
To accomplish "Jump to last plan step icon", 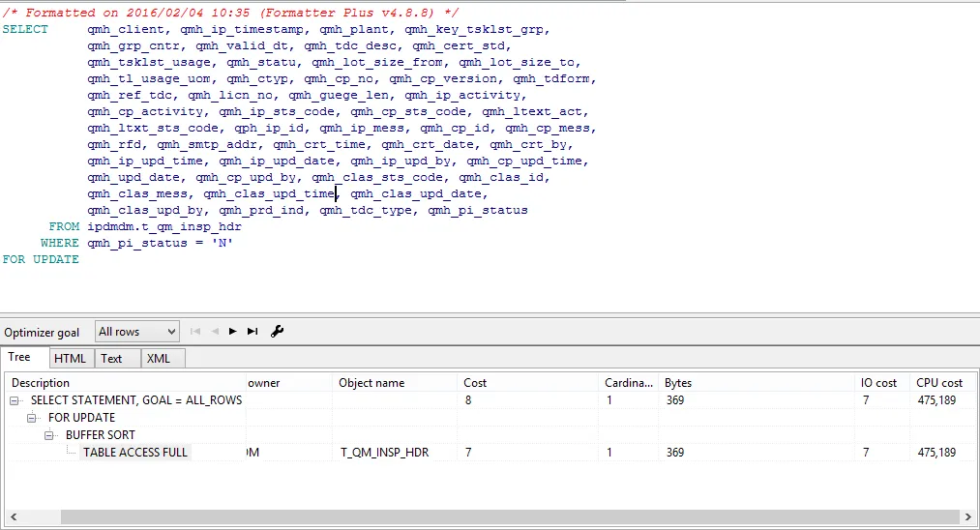I will click(x=252, y=331).
